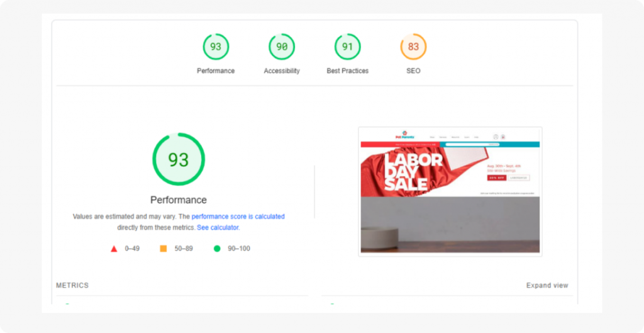Click the green circle 90–100 legend icon
The image size is (644, 333).
217,249
